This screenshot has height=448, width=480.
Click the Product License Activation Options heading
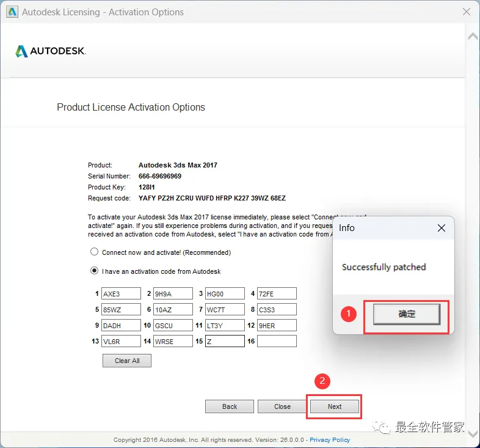[x=131, y=107]
